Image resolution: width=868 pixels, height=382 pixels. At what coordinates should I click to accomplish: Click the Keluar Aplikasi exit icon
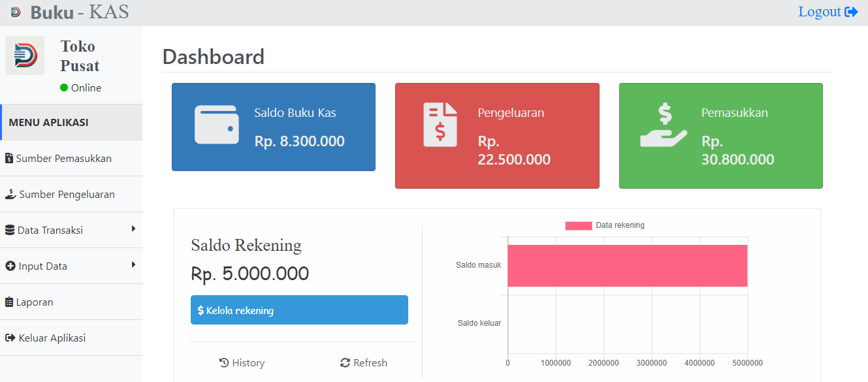click(x=10, y=338)
